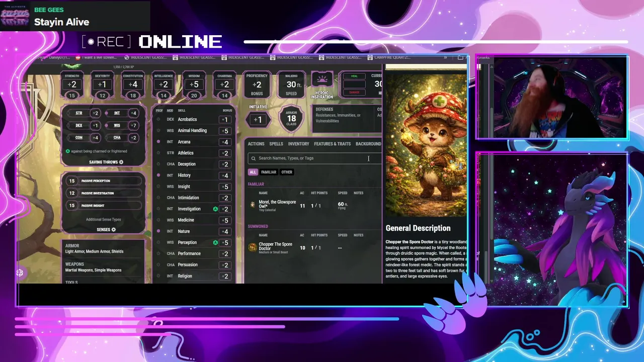Switch to the Background tab
Screen dimensions: 644x362
pyautogui.click(x=368, y=144)
